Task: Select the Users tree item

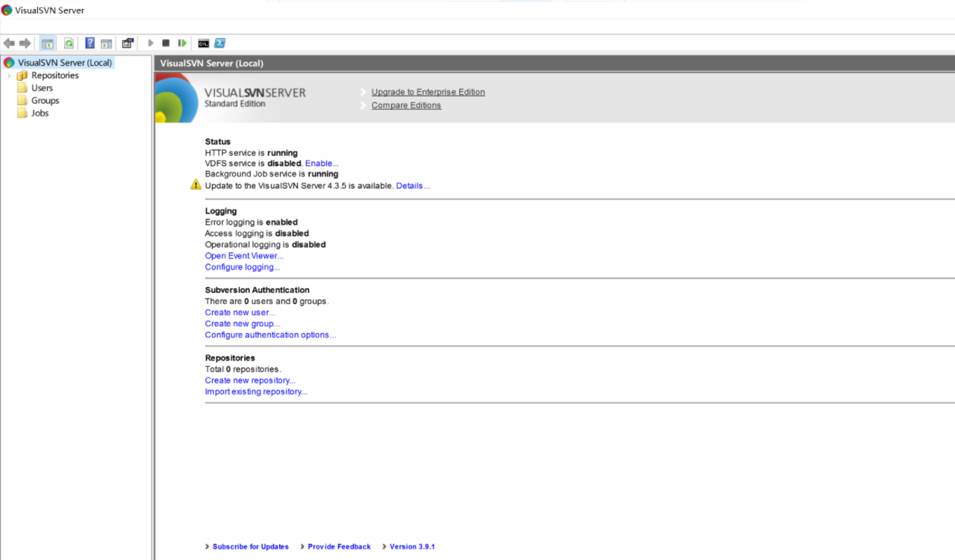Action: pyautogui.click(x=42, y=88)
